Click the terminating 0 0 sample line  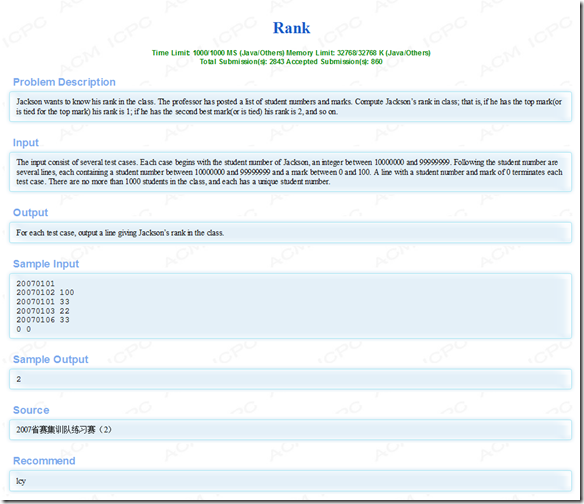tap(24, 329)
